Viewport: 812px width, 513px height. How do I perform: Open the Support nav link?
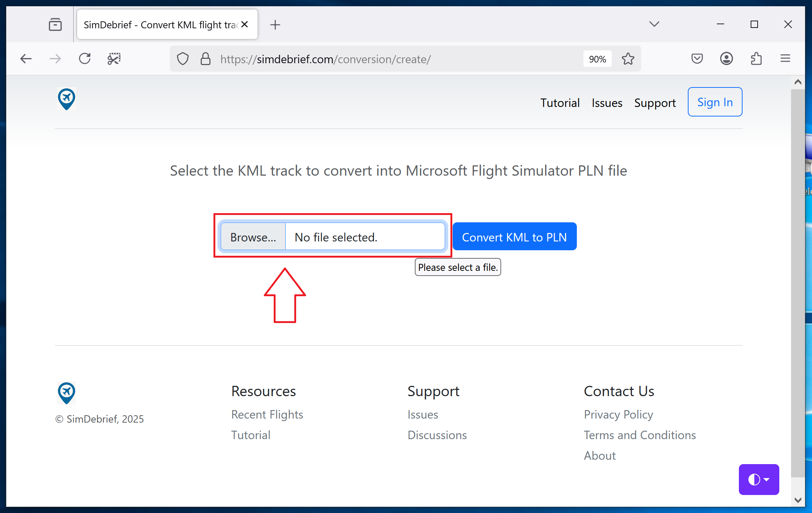(655, 103)
